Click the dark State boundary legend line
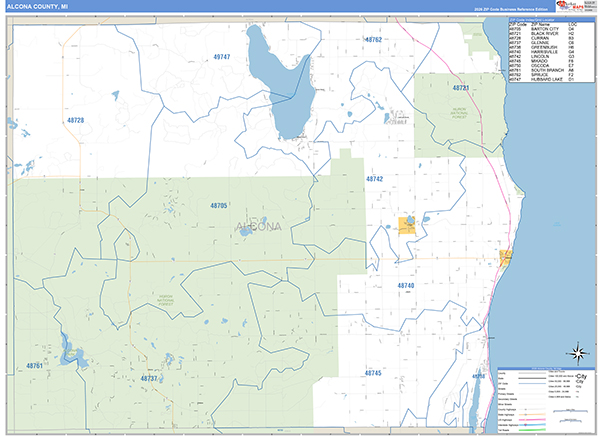600x436 pixels. tap(532, 378)
